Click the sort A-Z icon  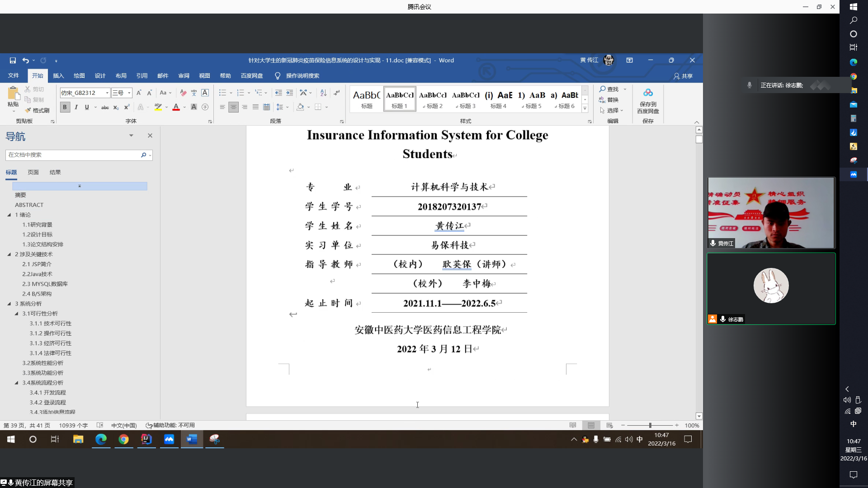[x=323, y=93]
